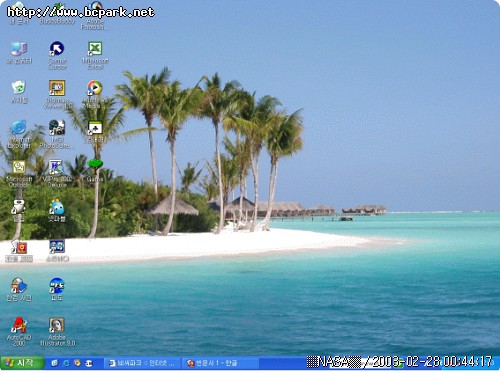Launch the Comet Cursor shortcut

click(x=57, y=55)
